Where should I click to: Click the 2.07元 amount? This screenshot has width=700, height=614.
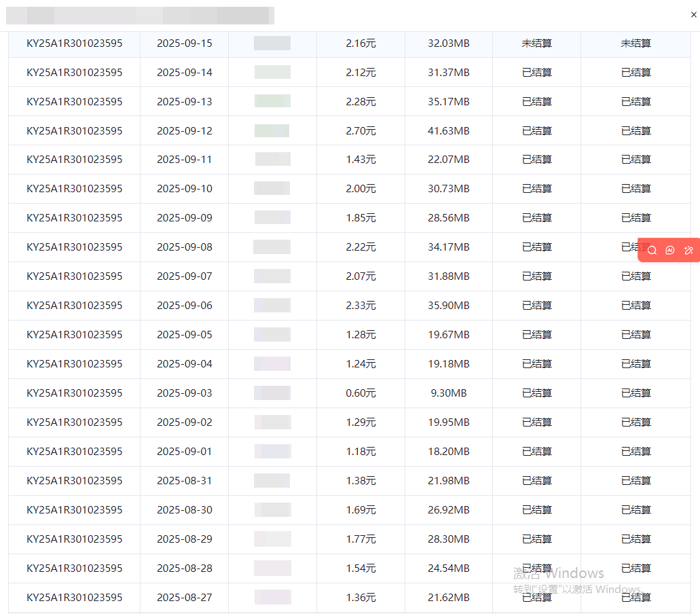coord(361,276)
